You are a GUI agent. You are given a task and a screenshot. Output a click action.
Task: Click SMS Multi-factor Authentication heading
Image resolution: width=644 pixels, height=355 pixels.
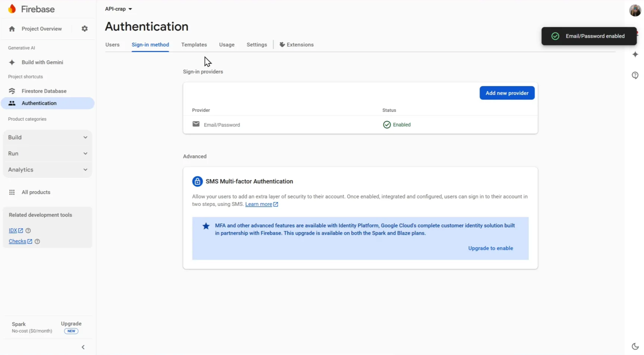tap(249, 182)
